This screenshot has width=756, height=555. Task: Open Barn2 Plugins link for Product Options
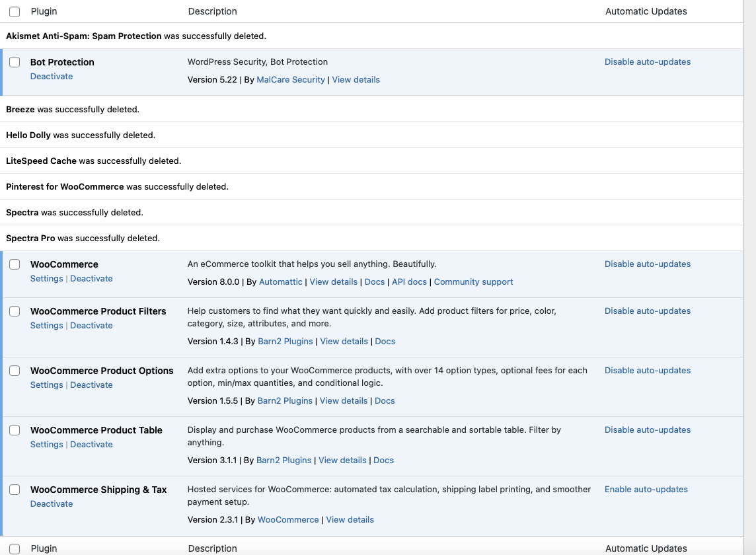click(285, 400)
